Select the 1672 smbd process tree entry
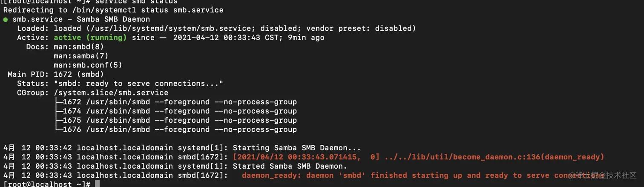The height and width of the screenshot is (187, 644). 176,102
